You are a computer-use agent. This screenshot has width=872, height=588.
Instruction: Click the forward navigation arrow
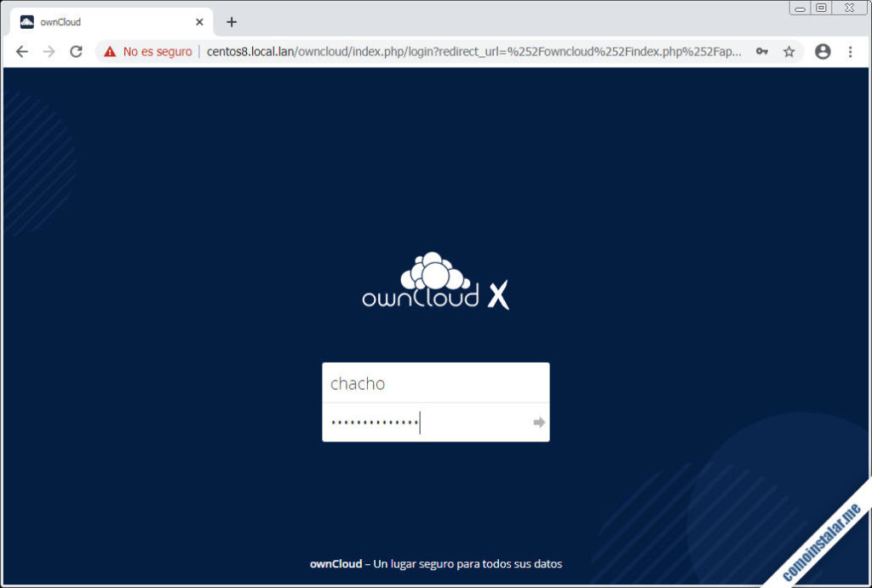(49, 51)
